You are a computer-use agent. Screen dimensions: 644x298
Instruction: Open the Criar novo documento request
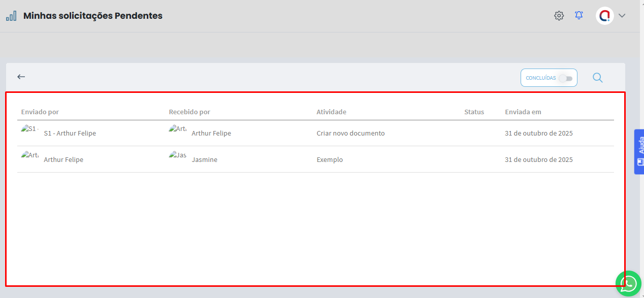[x=350, y=134]
